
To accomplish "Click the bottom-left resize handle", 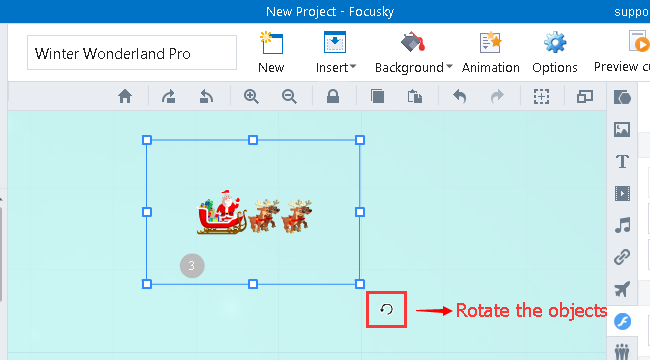I will point(147,284).
